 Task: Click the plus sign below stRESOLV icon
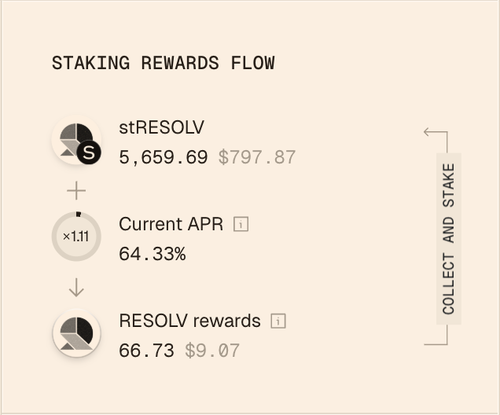tap(76, 191)
